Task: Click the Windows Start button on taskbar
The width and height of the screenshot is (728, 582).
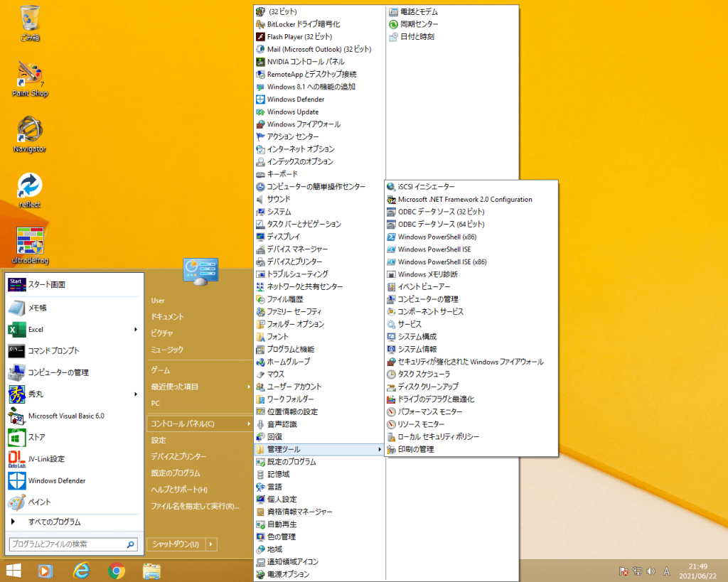Action: click(x=14, y=571)
